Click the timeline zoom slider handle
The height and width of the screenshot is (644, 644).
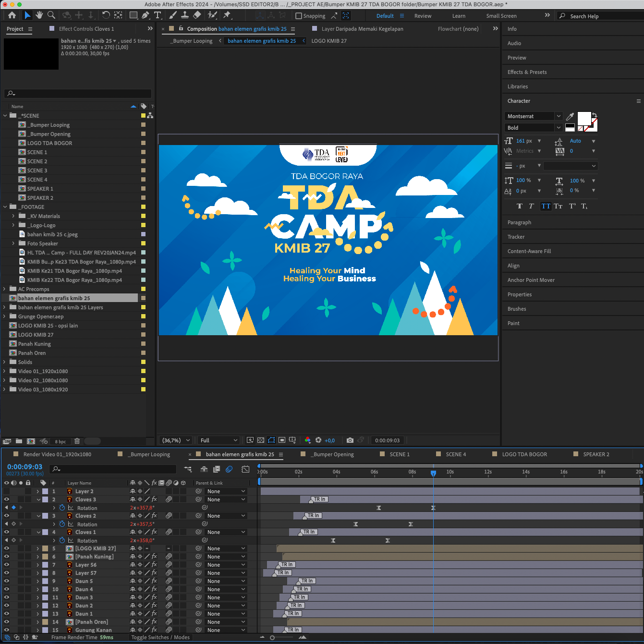tap(272, 638)
